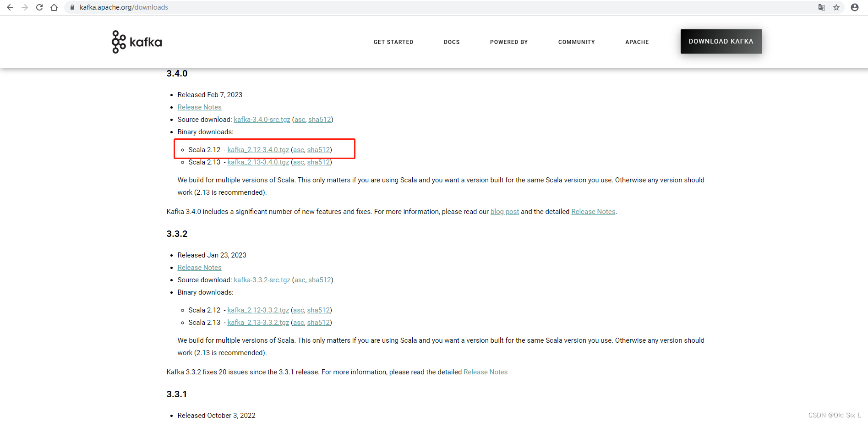Screen dimensions: 868x422
Task: Click the 'Released Feb 7, 2023' text
Action: (210, 95)
